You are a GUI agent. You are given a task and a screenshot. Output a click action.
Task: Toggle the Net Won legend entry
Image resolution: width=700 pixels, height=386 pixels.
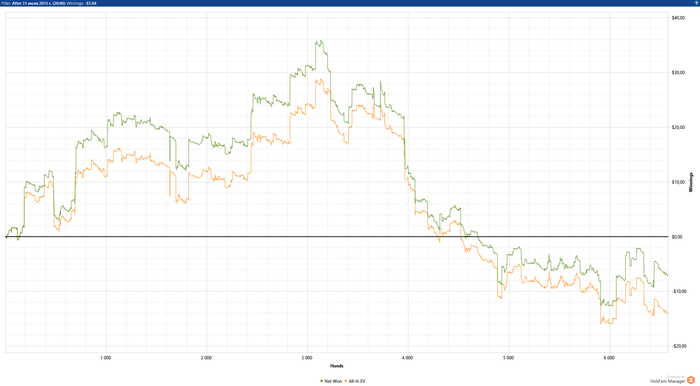(331, 381)
